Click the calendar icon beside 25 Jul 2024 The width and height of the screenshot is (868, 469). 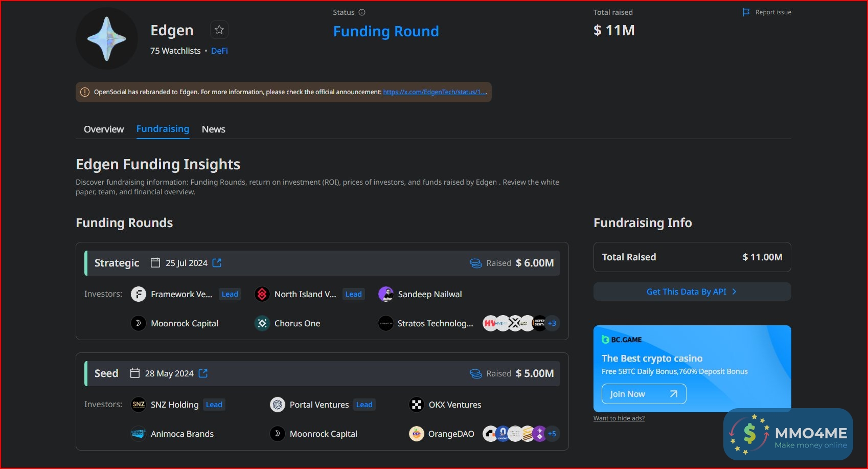click(x=155, y=263)
